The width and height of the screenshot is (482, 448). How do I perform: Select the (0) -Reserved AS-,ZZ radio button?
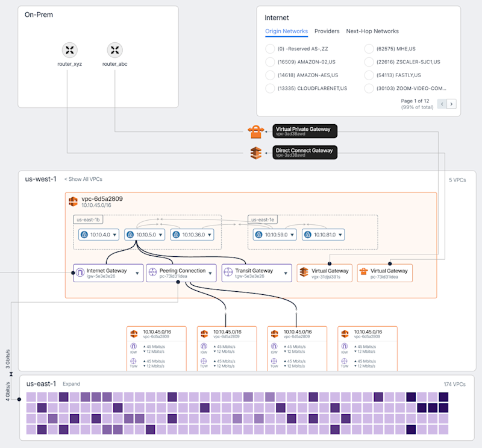click(x=270, y=49)
